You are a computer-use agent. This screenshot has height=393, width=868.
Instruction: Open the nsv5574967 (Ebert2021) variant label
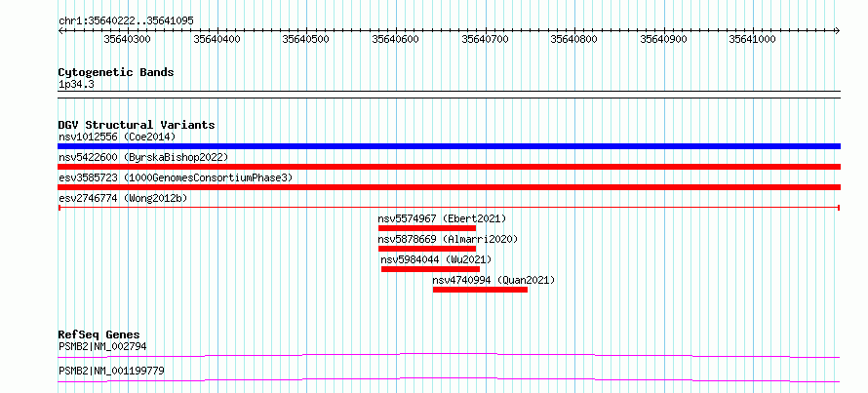(x=442, y=218)
